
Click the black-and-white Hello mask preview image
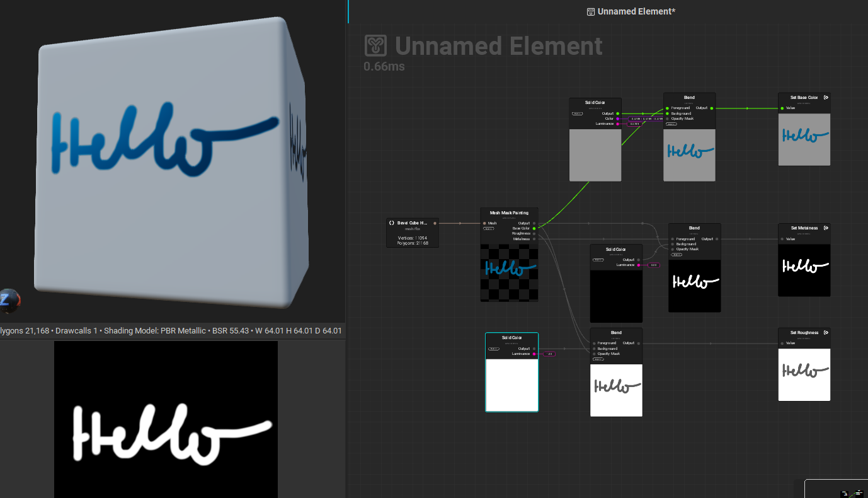point(166,419)
